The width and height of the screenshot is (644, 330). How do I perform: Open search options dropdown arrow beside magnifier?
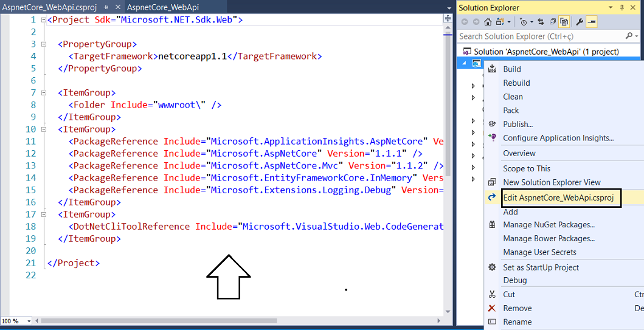(636, 36)
